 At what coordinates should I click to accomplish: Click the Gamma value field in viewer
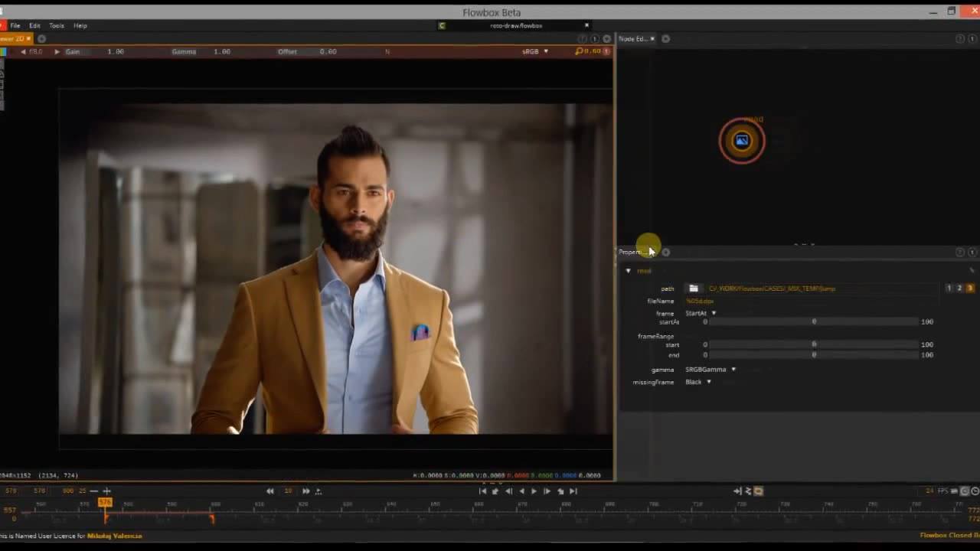[x=222, y=51]
